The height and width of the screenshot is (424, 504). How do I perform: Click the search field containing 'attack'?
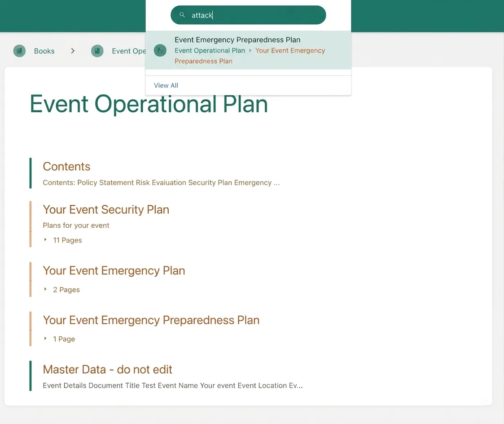[248, 15]
